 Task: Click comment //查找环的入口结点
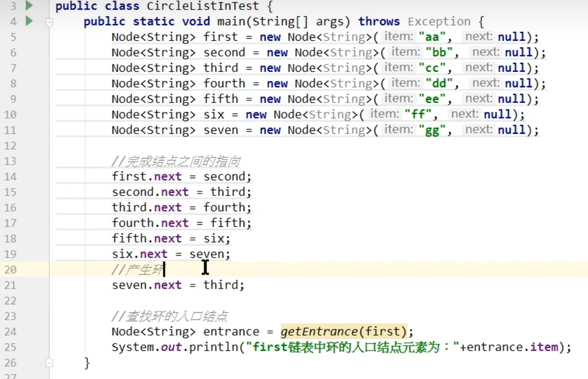[170, 316]
